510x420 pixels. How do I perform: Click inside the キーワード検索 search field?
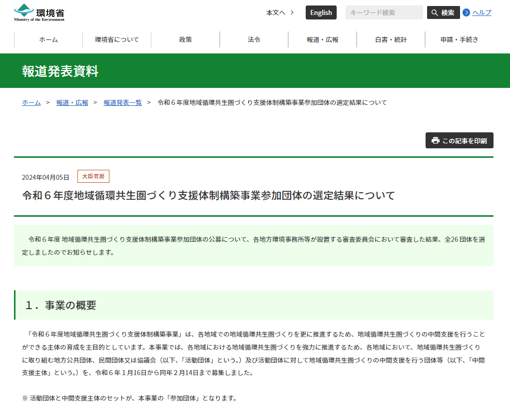pyautogui.click(x=384, y=12)
